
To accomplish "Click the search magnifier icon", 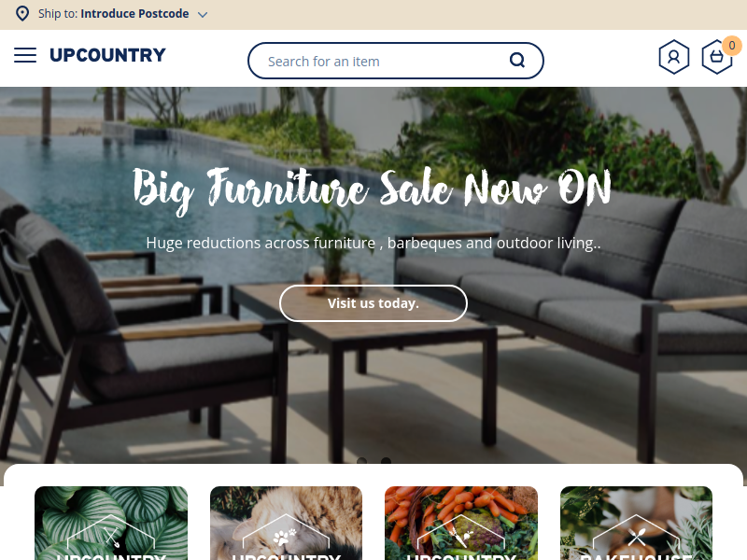I will click(517, 61).
